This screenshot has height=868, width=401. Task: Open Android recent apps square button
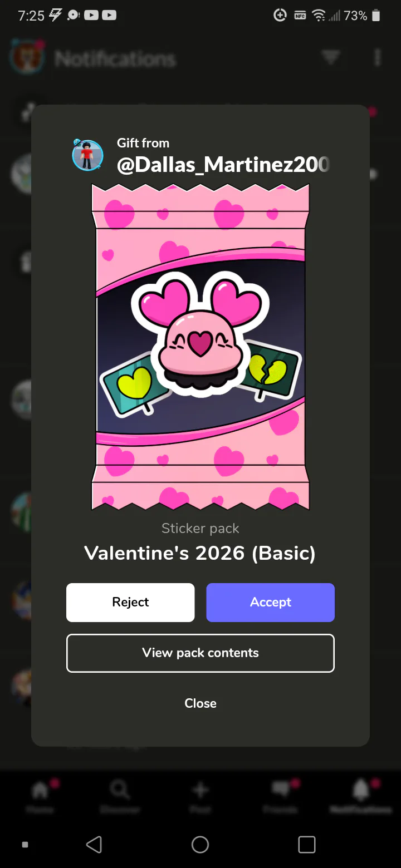[307, 844]
